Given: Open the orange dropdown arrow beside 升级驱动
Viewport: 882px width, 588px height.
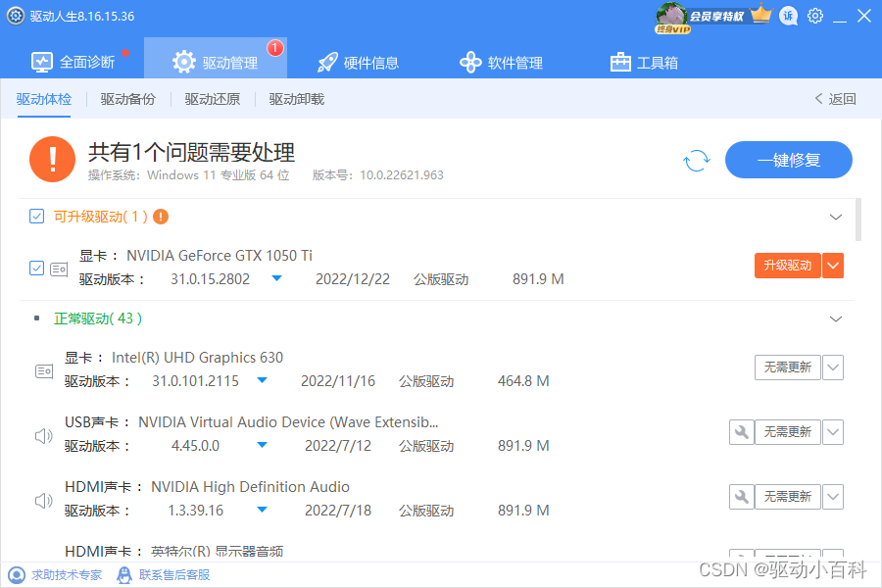Looking at the screenshot, I should tap(833, 266).
